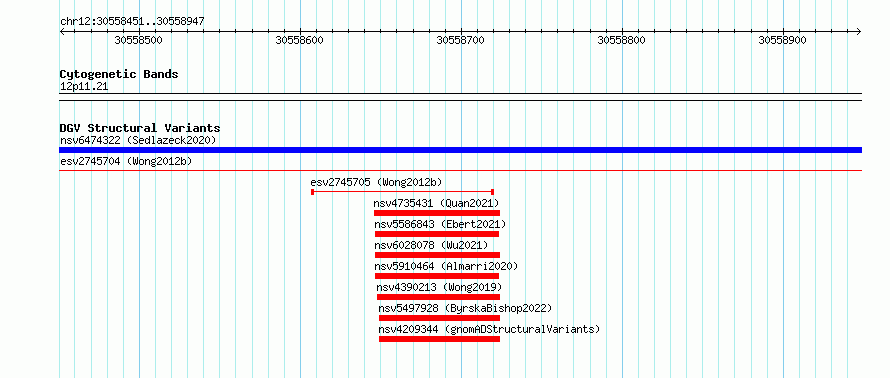Click the nsv6028078 (Wu2021) label
Screen dimensions: 890x378
431,245
